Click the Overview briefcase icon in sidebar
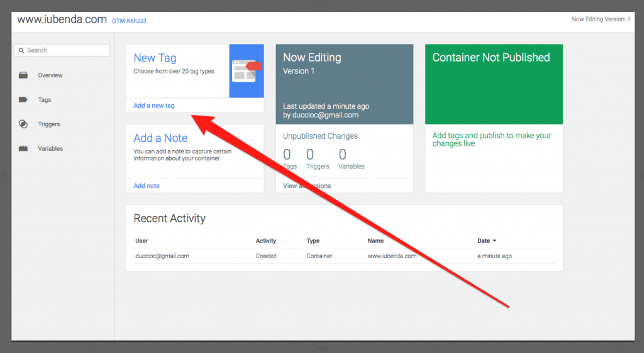 [x=23, y=75]
